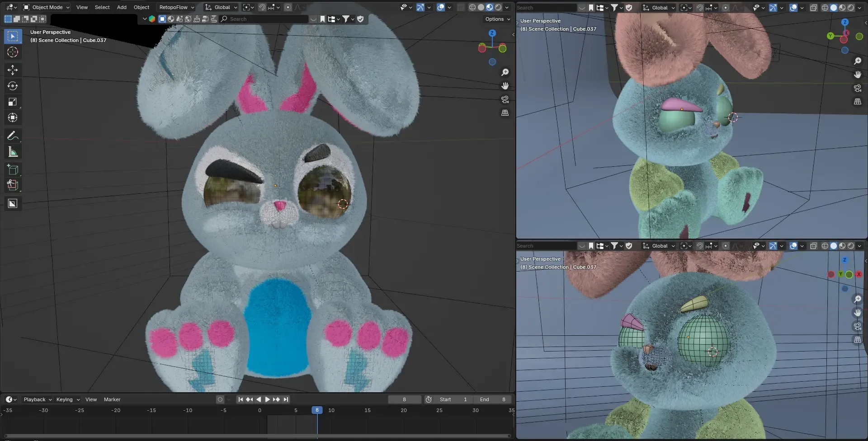Toggle camera view in top-right viewport
The height and width of the screenshot is (441, 868).
858,88
